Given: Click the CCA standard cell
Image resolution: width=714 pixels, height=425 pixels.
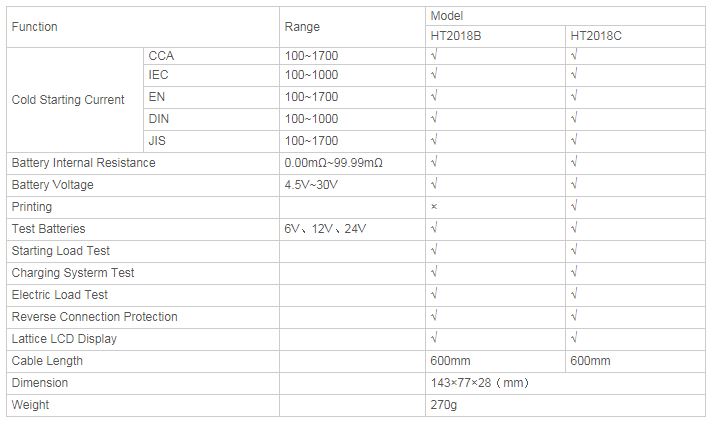Looking at the screenshot, I should tap(161, 56).
